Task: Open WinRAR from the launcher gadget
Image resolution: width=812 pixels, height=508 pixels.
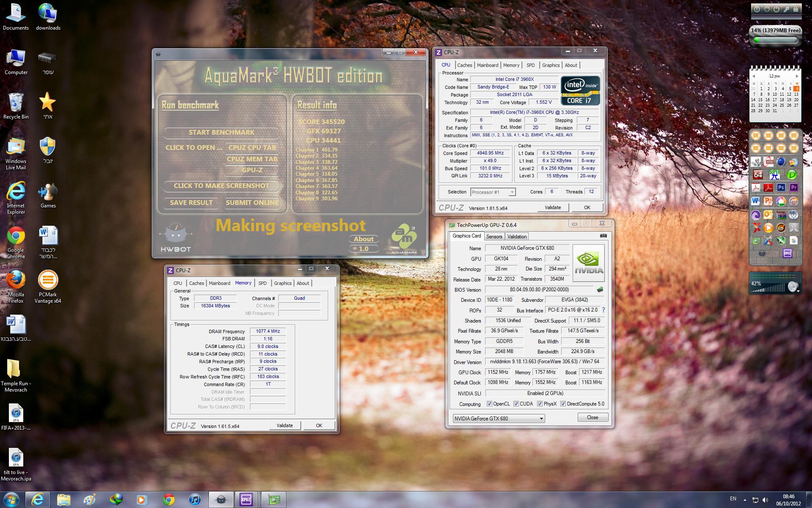Action: pyautogui.click(x=781, y=215)
